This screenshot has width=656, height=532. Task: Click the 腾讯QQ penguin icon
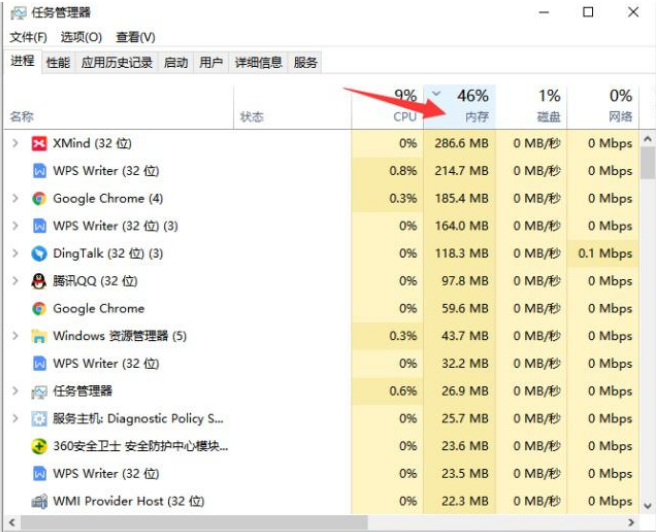coord(39,281)
